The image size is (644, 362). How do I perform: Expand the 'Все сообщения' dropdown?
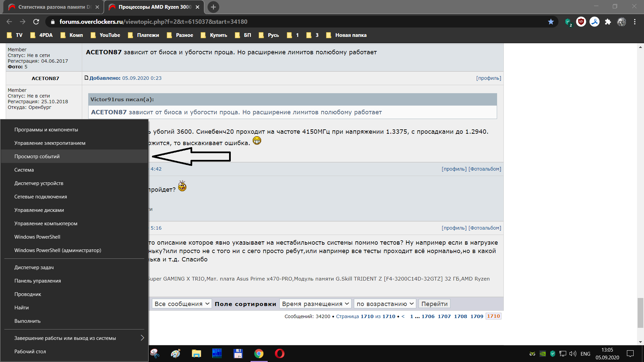(182, 304)
